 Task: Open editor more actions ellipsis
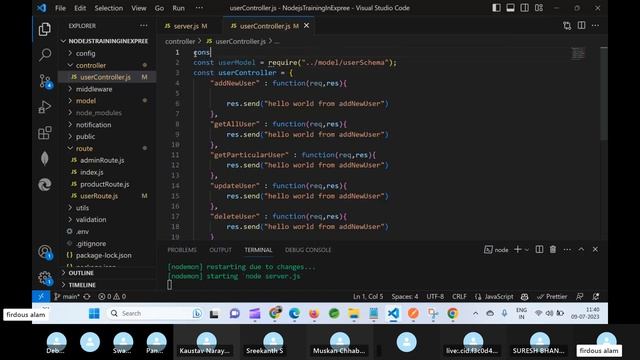click(596, 25)
